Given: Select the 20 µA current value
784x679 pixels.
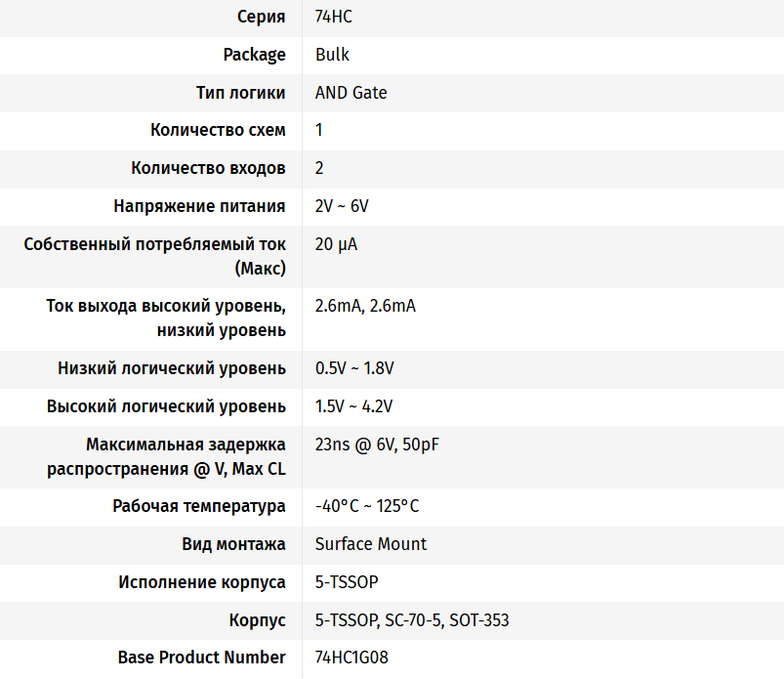Looking at the screenshot, I should pyautogui.click(x=336, y=244).
